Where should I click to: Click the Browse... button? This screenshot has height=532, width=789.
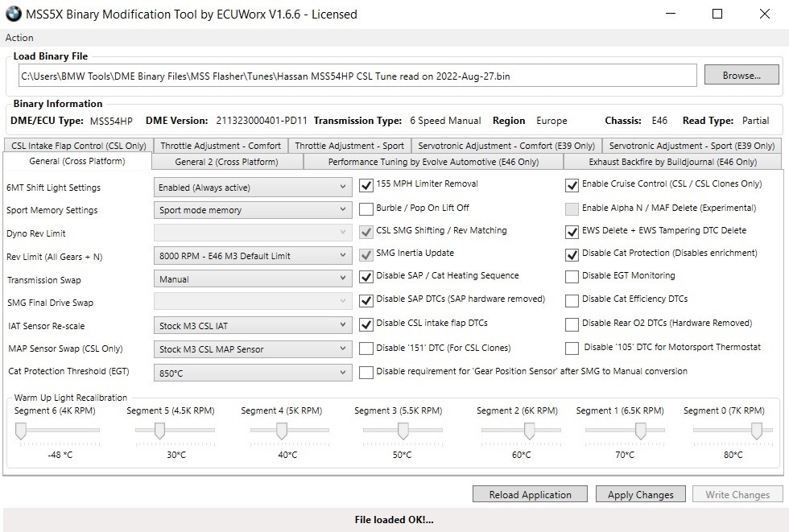tap(741, 76)
